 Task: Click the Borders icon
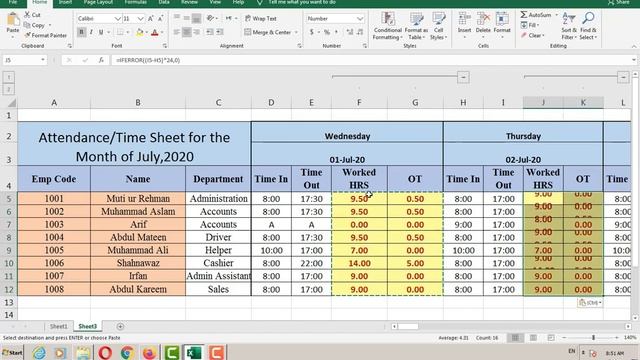pyautogui.click(x=120, y=32)
